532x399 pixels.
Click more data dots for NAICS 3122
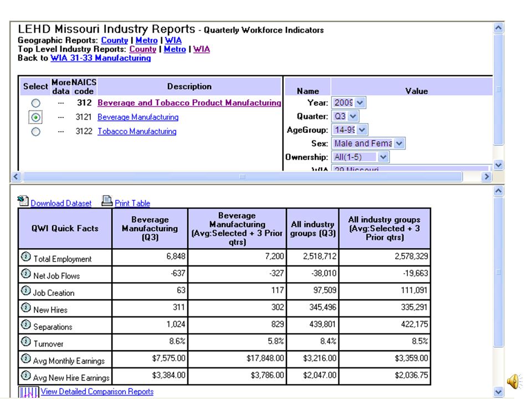(61, 132)
